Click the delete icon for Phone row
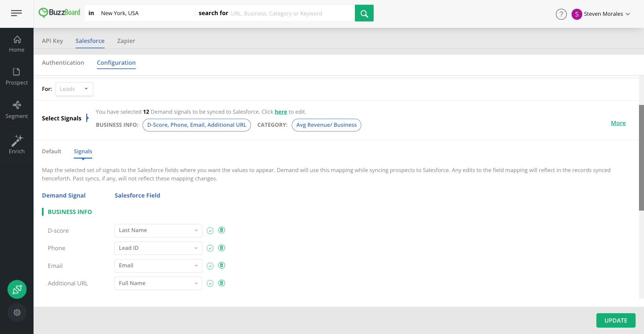 click(222, 248)
